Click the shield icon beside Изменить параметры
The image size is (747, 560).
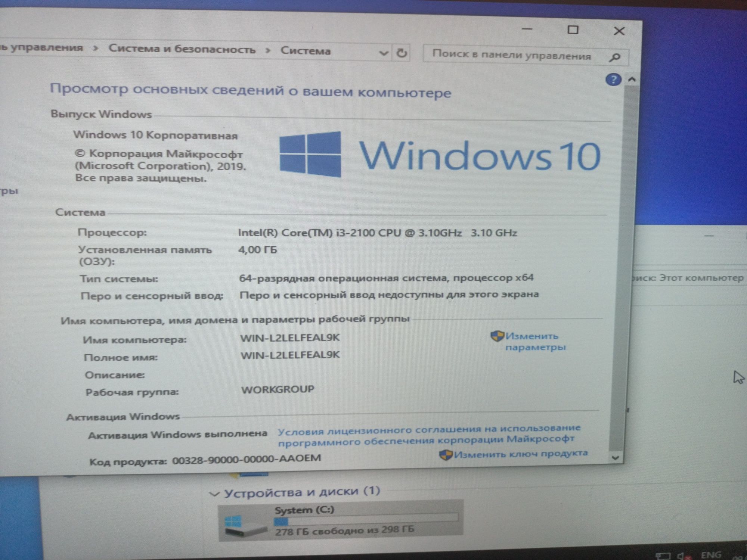pos(497,336)
